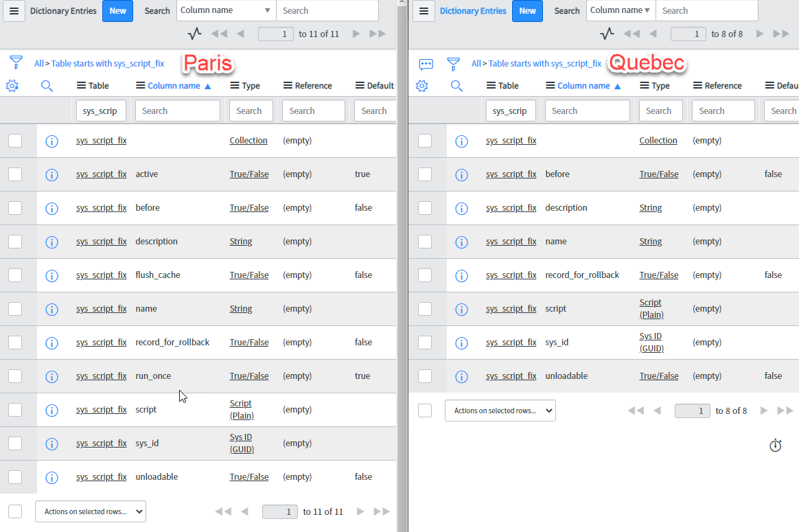Preview info icon for Paris run_once row
Screen dimensions: 799x532
pos(51,377)
